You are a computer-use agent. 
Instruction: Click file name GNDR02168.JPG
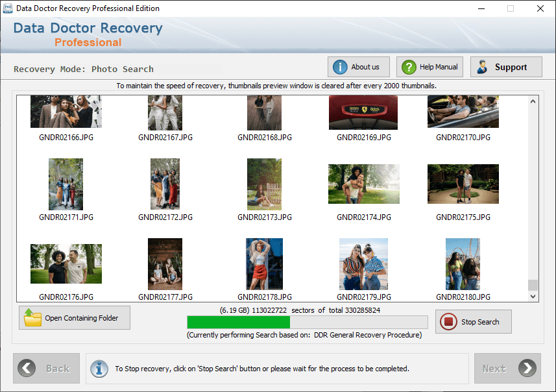point(265,138)
